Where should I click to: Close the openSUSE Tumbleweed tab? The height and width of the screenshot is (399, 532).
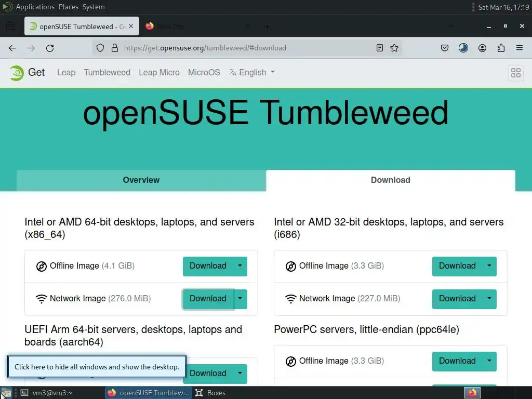131,26
